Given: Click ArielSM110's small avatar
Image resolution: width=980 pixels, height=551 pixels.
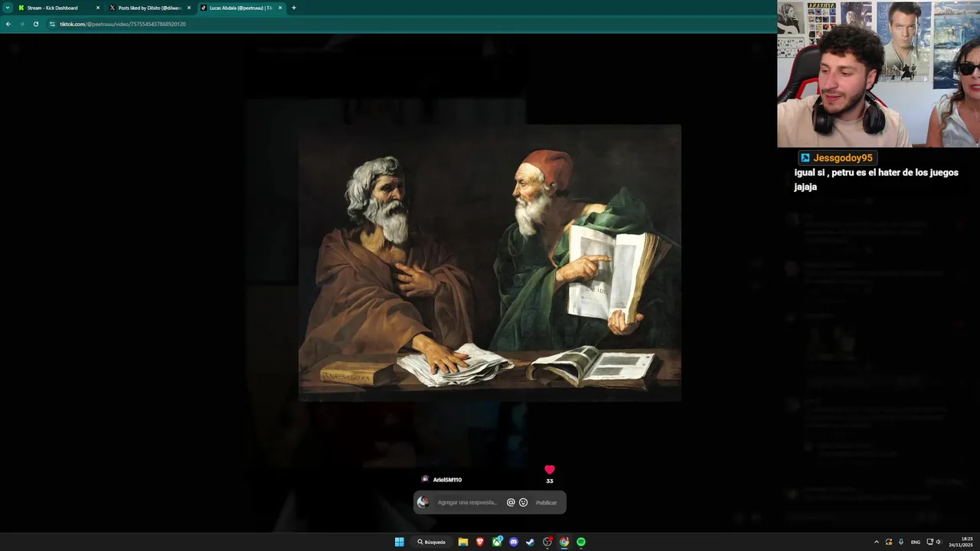Looking at the screenshot, I should click(425, 479).
